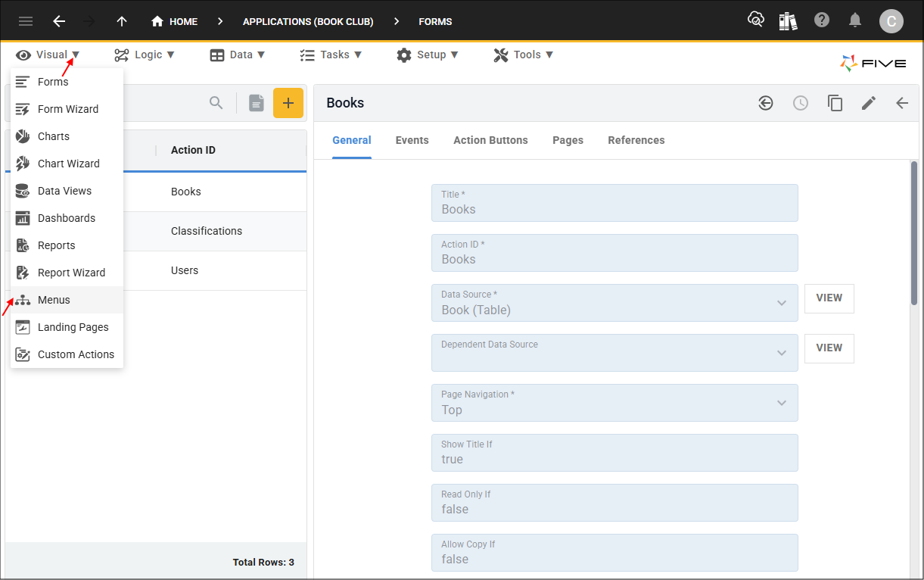The width and height of the screenshot is (924, 580).
Task: Click the form's vertical scrollbar
Action: pyautogui.click(x=913, y=232)
